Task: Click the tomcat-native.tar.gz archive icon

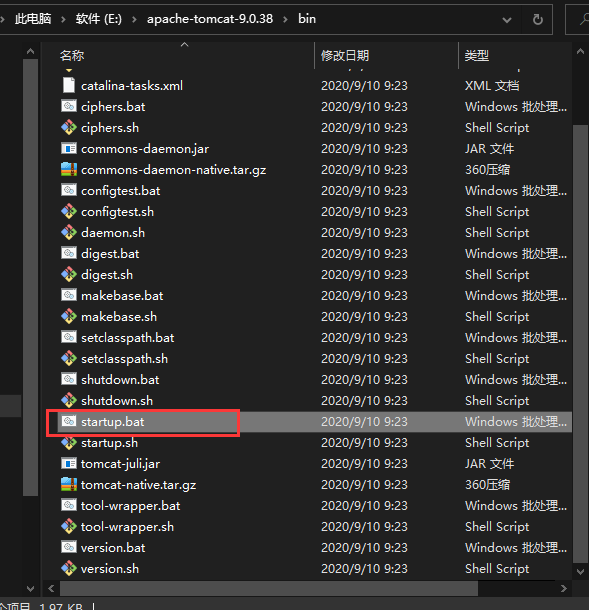Action: pos(69,484)
